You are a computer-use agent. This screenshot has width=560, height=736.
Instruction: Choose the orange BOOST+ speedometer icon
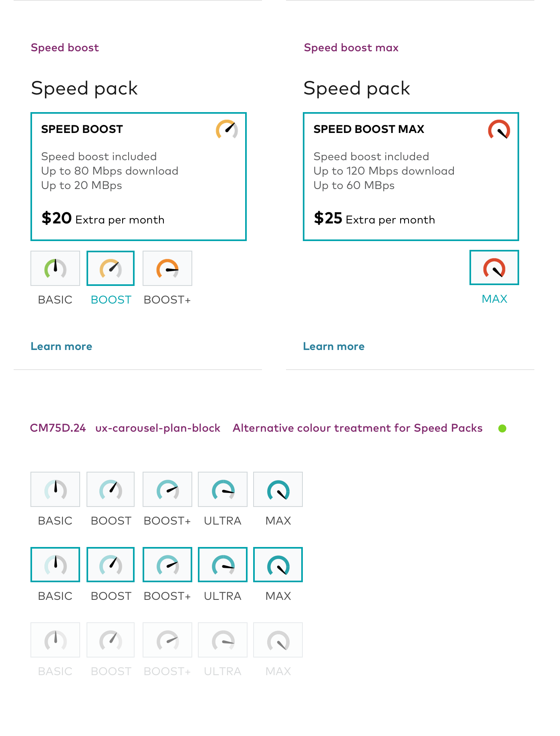click(x=167, y=268)
